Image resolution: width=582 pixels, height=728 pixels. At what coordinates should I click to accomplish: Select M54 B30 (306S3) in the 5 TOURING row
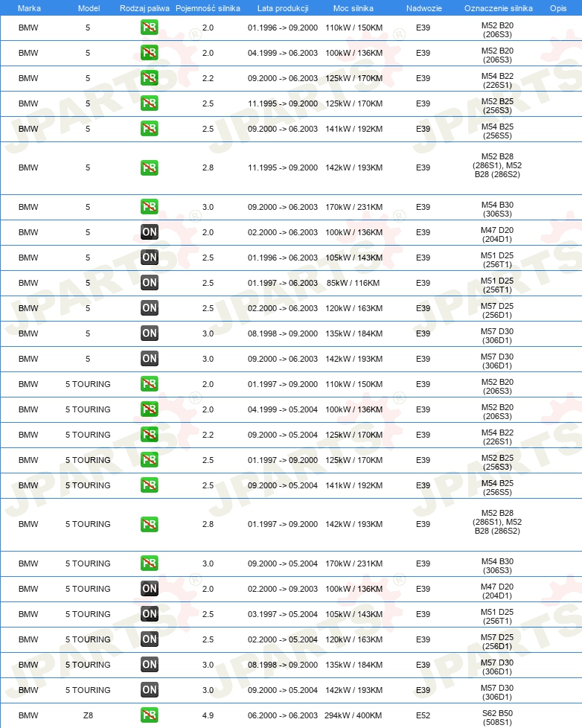[x=497, y=566]
